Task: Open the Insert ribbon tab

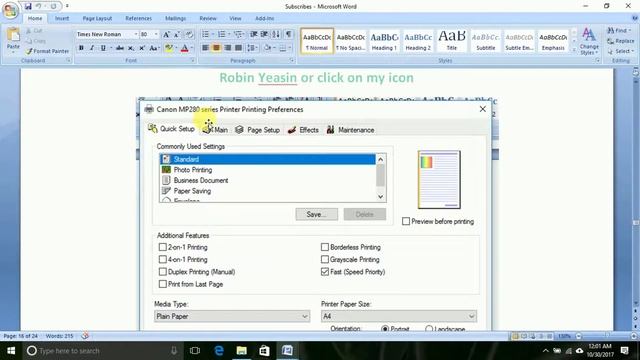Action: (x=62, y=18)
